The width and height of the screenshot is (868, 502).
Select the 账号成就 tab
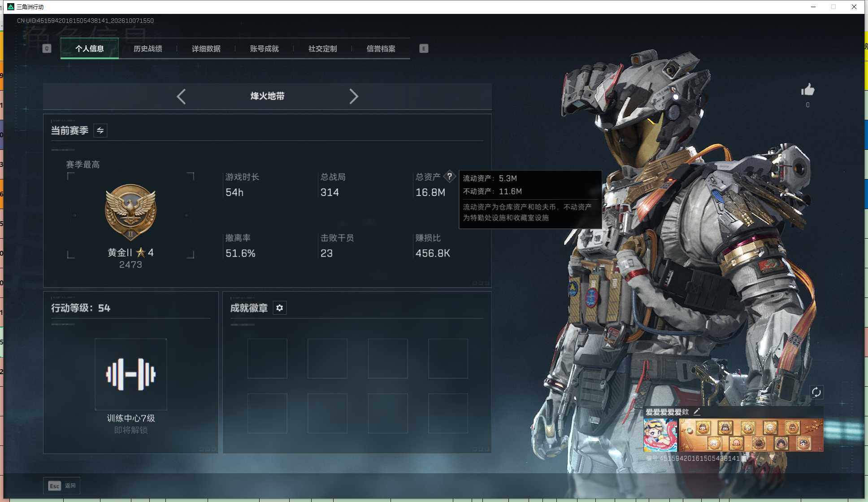[x=265, y=48]
